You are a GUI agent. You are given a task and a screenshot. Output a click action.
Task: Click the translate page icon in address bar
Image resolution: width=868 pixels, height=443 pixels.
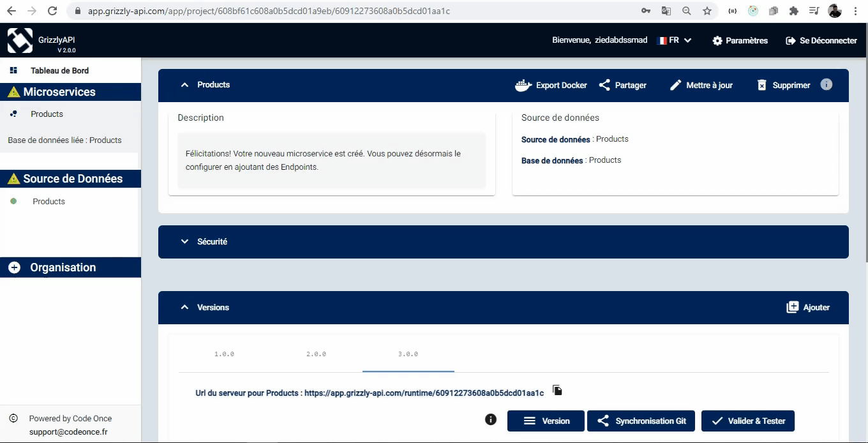pos(666,11)
